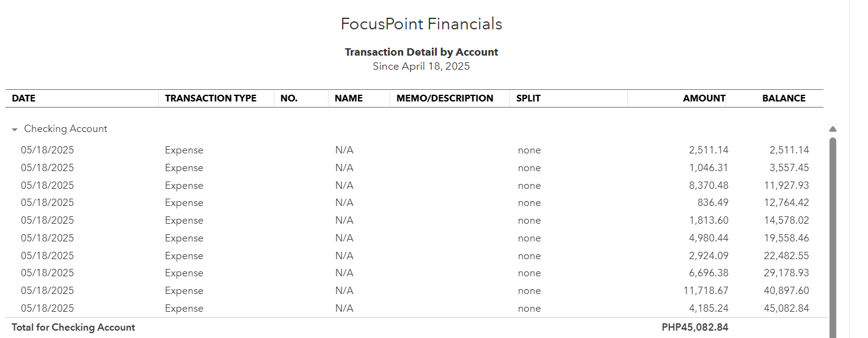Click the PHP45,082.84 total amount
This screenshot has height=338, width=868.
coord(695,328)
